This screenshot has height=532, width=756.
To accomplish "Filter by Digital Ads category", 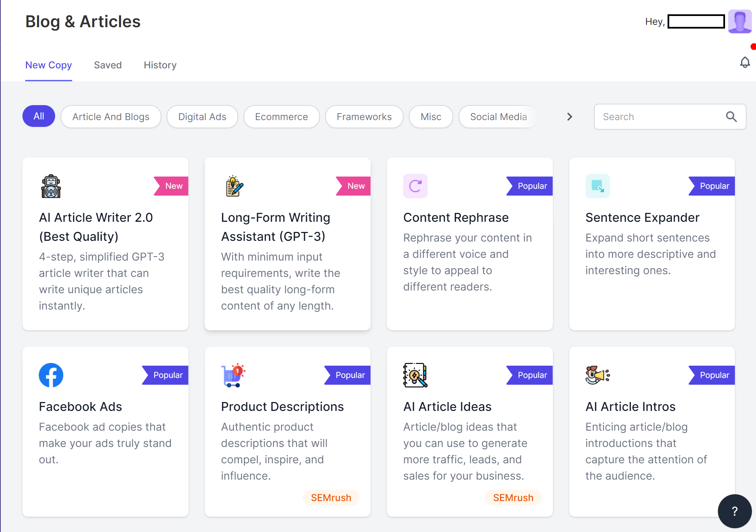I will point(202,117).
